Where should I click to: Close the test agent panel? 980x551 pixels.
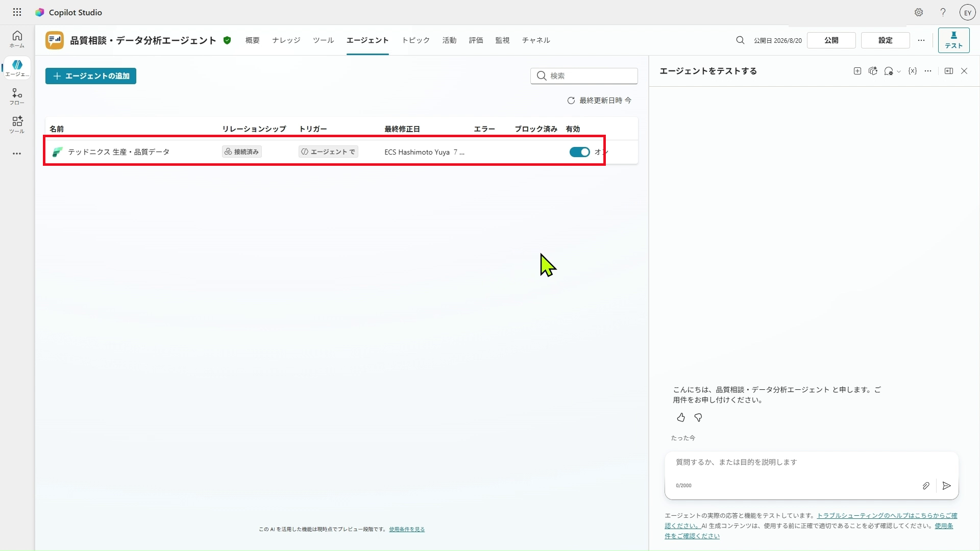pos(964,71)
